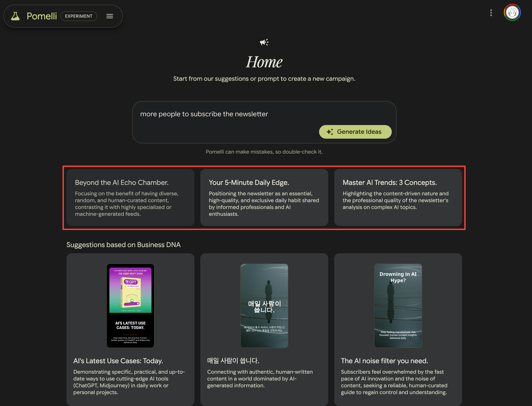The height and width of the screenshot is (406, 532).
Task: Click the megaphone icon above Home
Action: click(264, 42)
